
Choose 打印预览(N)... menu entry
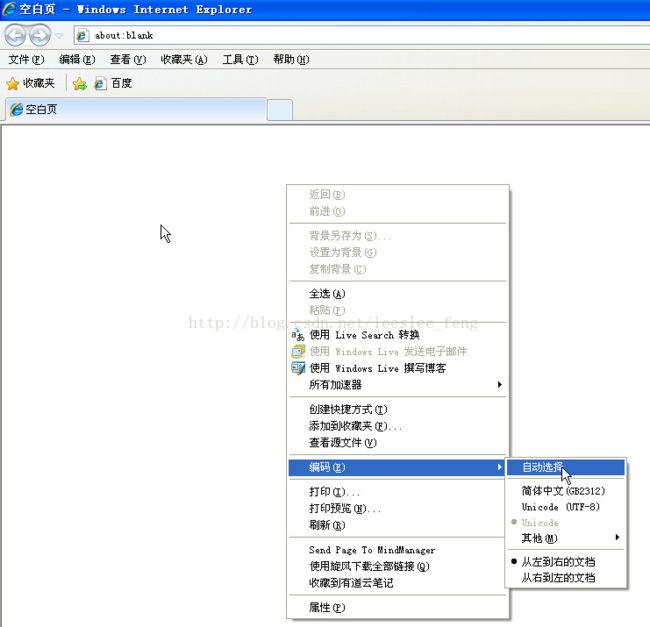[398, 508]
